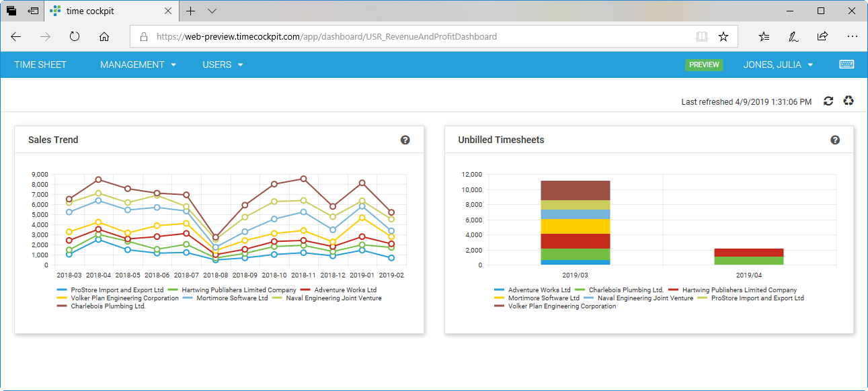The height and width of the screenshot is (391, 868).
Task: Click the dashboard refresh icon
Action: tap(828, 101)
